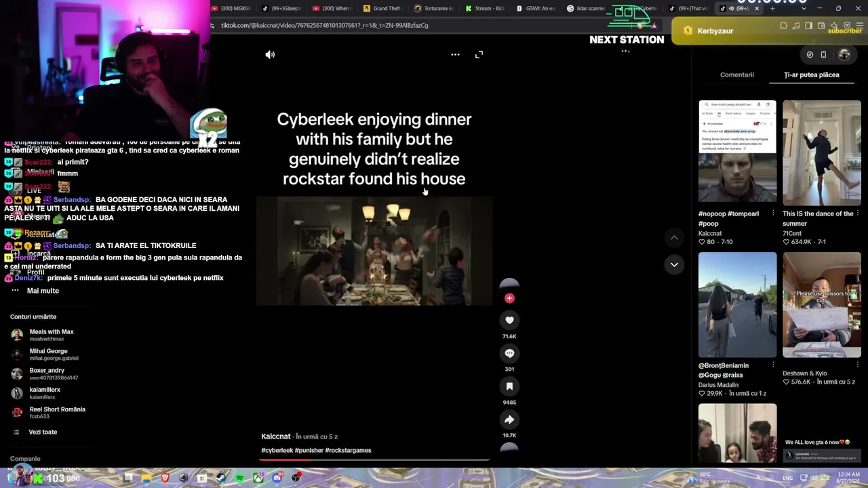Open OBS Studio from the taskbar
The width and height of the screenshot is (868, 488).
(296, 478)
